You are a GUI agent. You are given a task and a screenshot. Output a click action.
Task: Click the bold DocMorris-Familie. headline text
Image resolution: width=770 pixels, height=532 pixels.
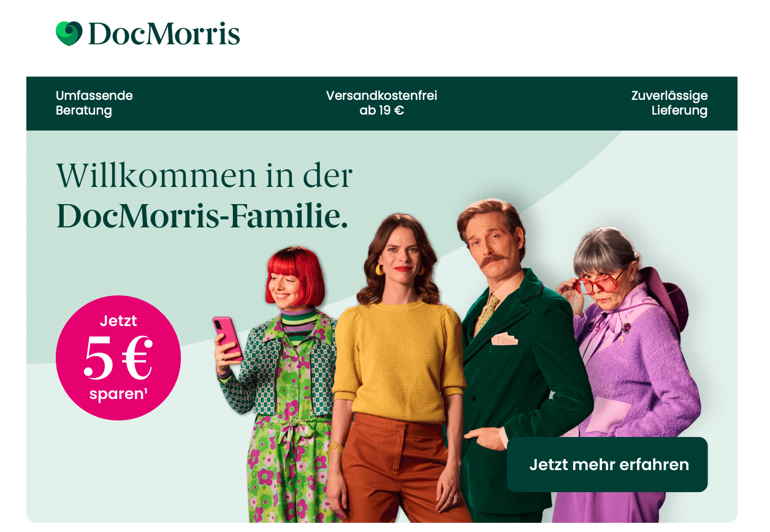point(202,216)
